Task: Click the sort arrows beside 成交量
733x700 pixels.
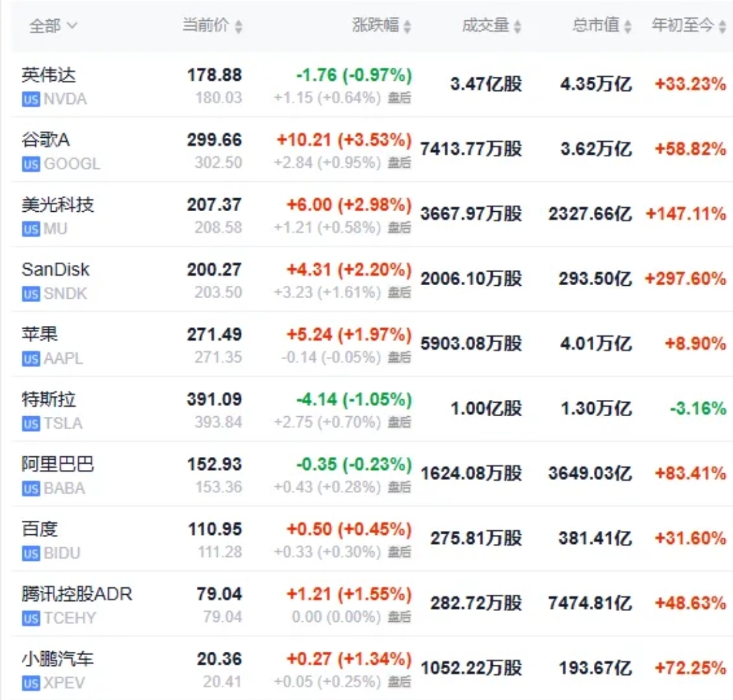Action: pyautogui.click(x=517, y=26)
